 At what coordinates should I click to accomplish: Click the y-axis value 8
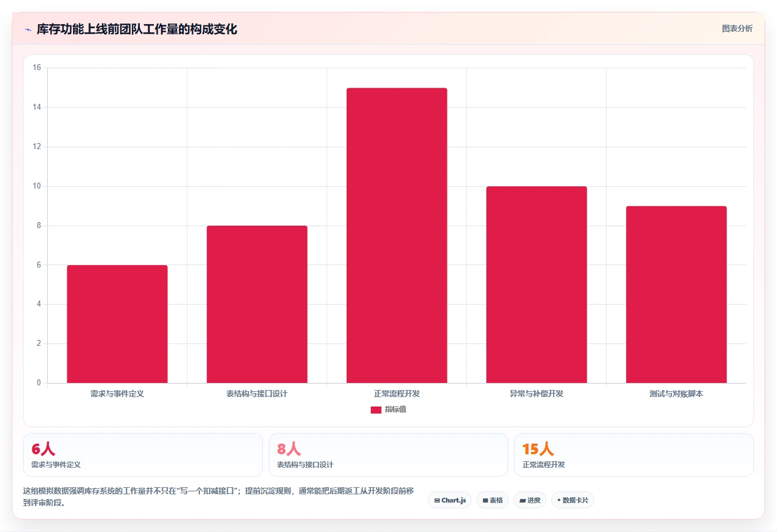click(x=39, y=226)
